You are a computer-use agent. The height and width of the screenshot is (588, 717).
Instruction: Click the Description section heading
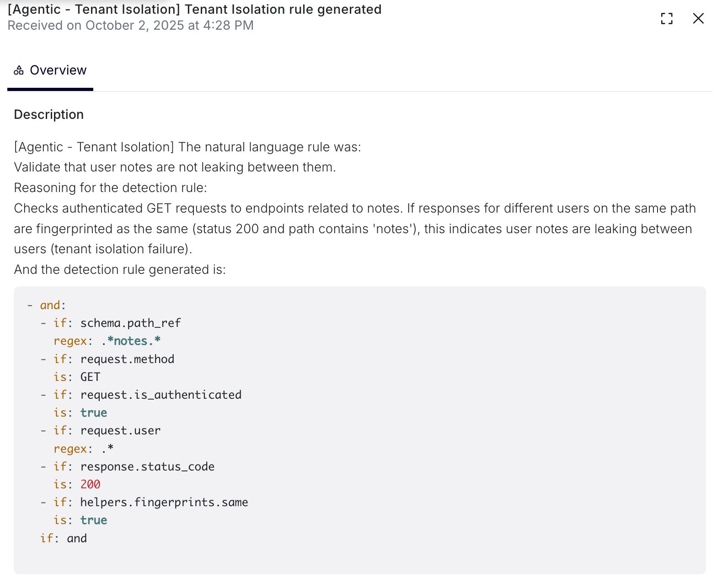point(49,115)
